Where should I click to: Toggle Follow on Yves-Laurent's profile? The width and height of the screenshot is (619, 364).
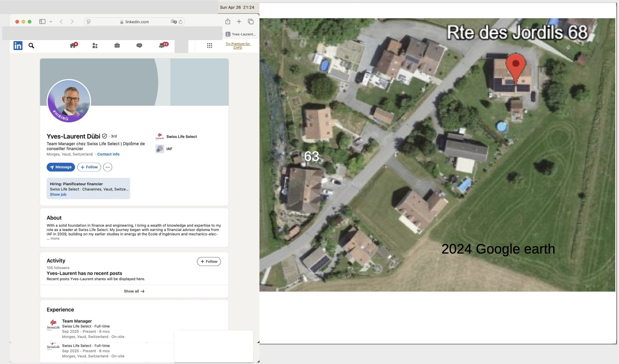pos(89,167)
